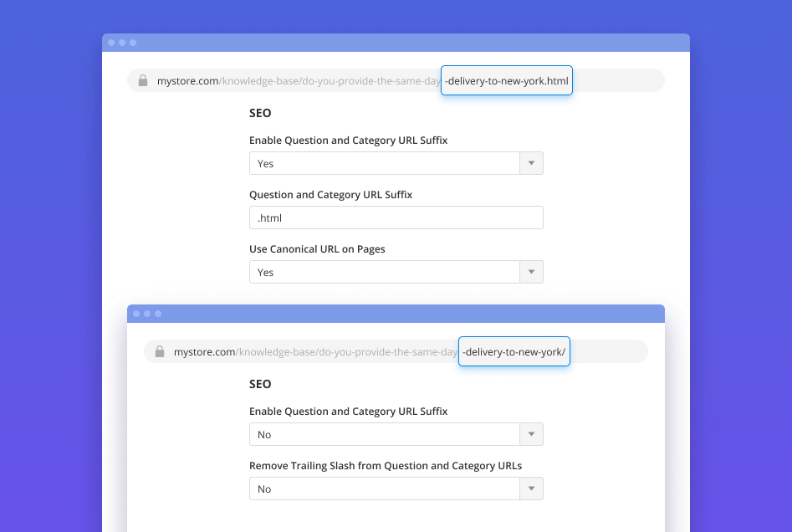
Task: Click the SEO heading in the top window
Action: tap(260, 113)
